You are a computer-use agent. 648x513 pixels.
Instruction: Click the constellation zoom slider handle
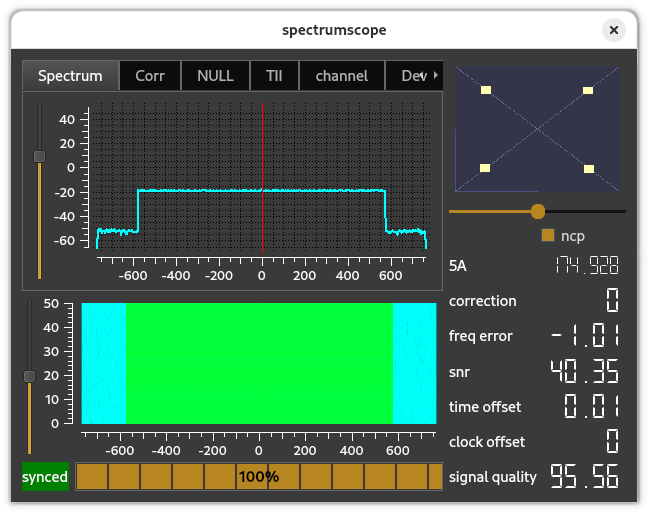pyautogui.click(x=538, y=211)
